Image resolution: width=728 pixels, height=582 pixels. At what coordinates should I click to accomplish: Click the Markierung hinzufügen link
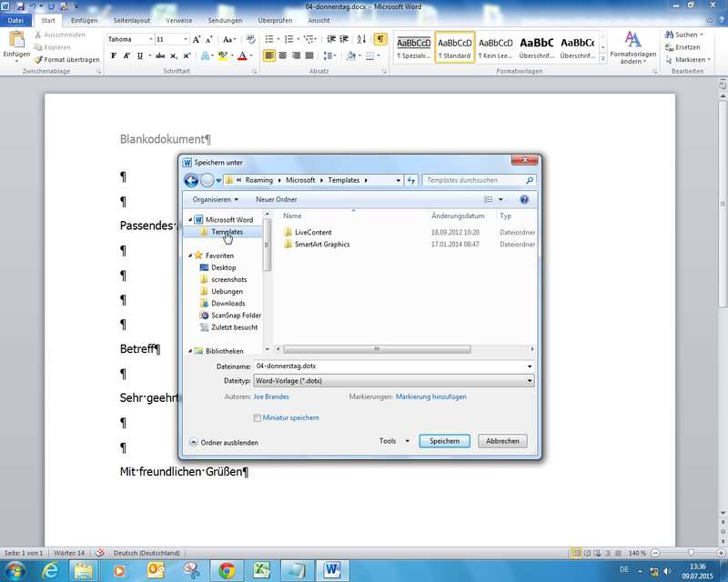click(x=431, y=397)
